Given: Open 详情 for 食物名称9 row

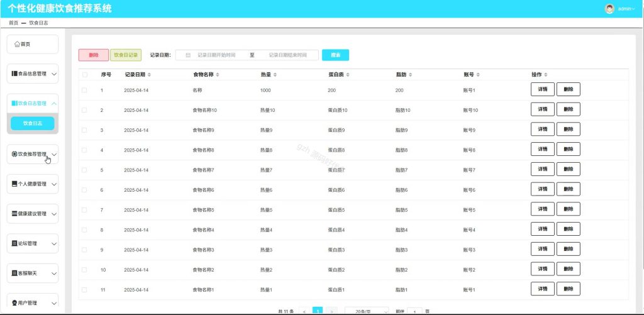Looking at the screenshot, I should coord(543,129).
